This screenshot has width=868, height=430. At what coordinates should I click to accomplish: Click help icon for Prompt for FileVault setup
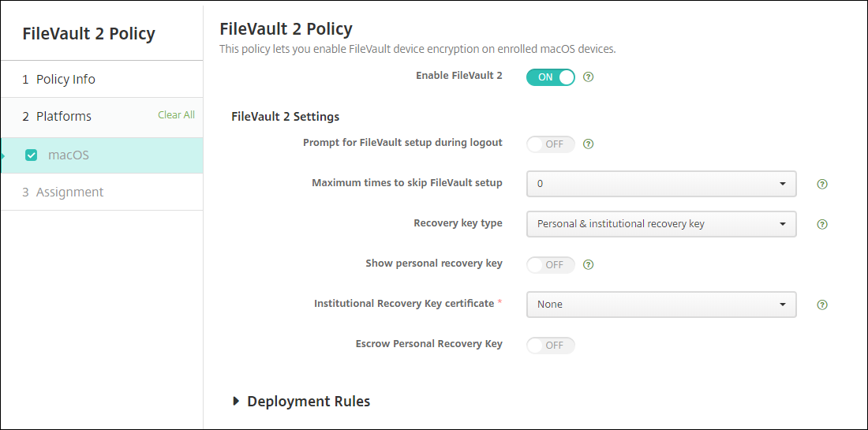(588, 144)
